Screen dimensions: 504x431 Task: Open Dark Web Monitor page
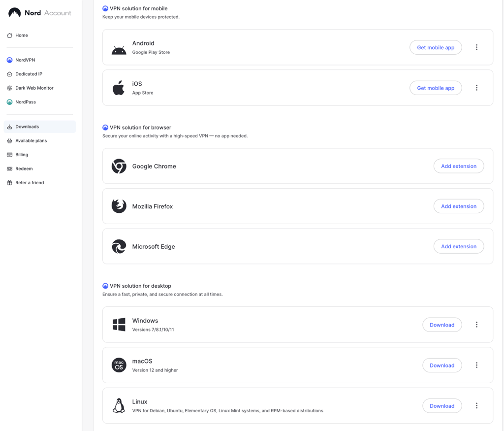tap(40, 88)
